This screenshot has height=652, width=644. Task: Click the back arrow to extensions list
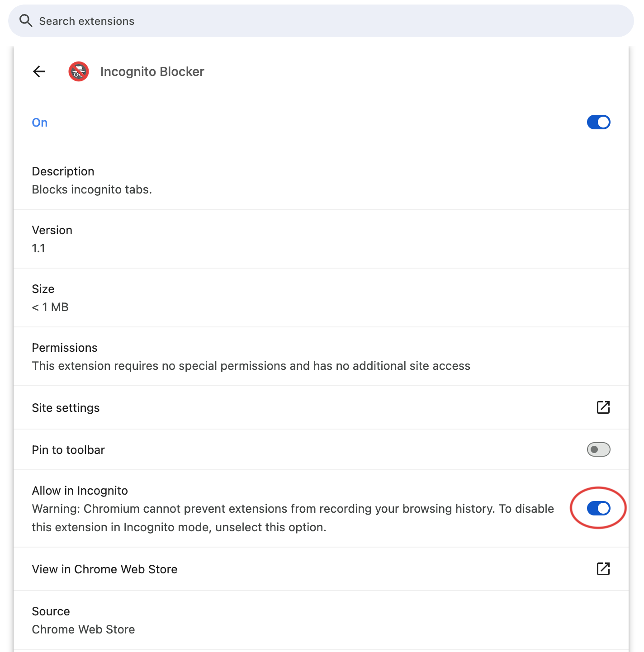[x=39, y=71]
